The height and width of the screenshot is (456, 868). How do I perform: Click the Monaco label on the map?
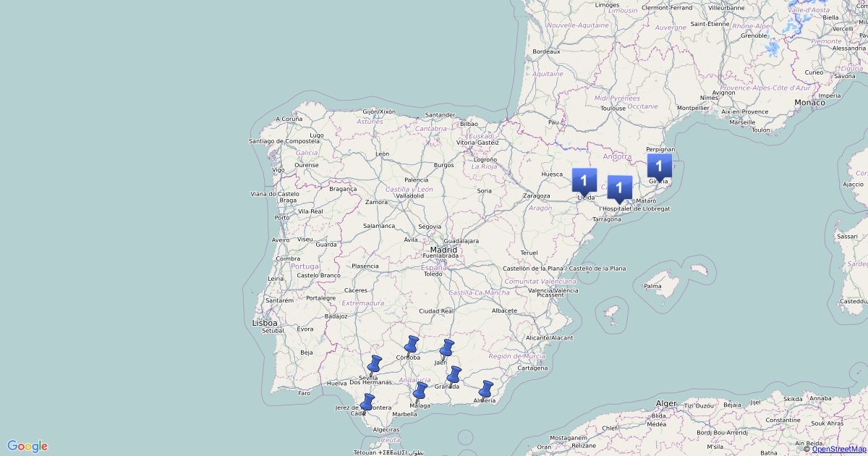[809, 103]
